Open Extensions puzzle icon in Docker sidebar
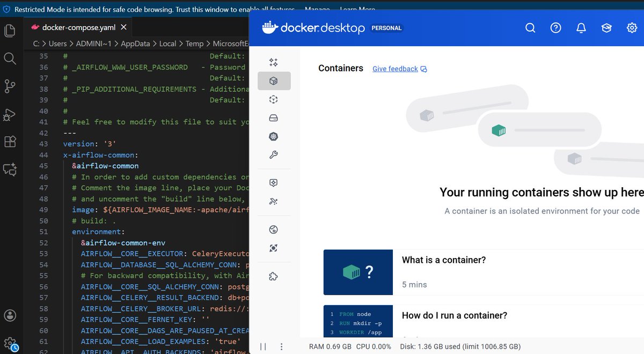The image size is (644, 354). pyautogui.click(x=274, y=277)
